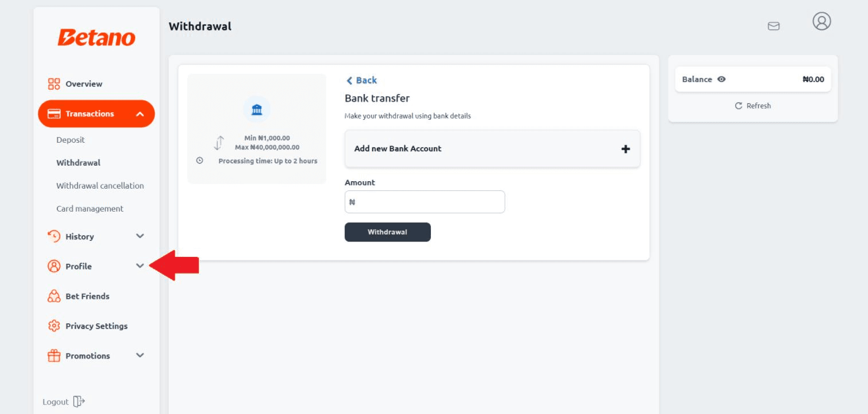
Task: Click the Overview grid icon
Action: [54, 84]
